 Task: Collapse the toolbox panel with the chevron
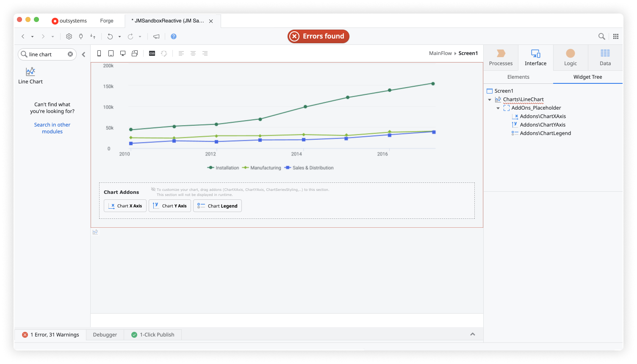tap(83, 54)
